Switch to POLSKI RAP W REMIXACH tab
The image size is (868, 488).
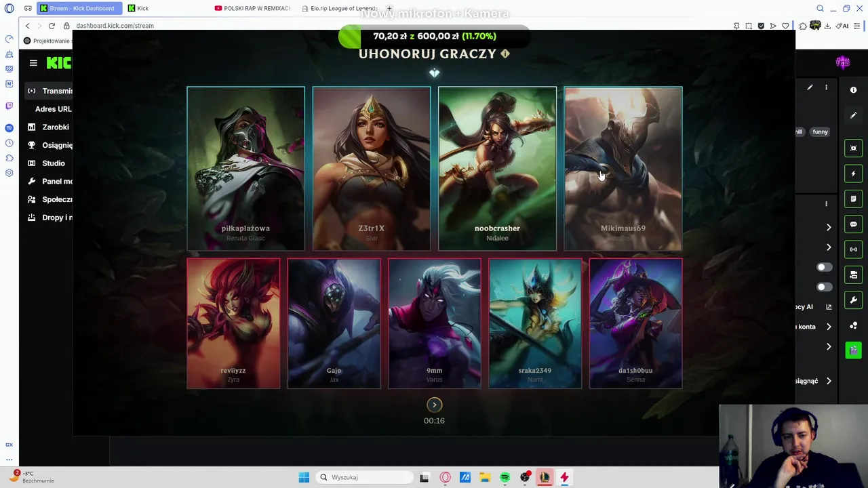[252, 8]
